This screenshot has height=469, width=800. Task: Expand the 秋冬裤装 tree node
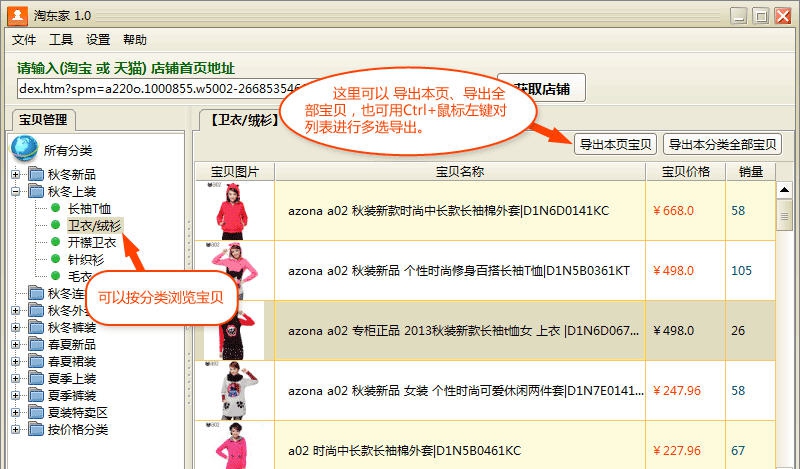point(15,328)
